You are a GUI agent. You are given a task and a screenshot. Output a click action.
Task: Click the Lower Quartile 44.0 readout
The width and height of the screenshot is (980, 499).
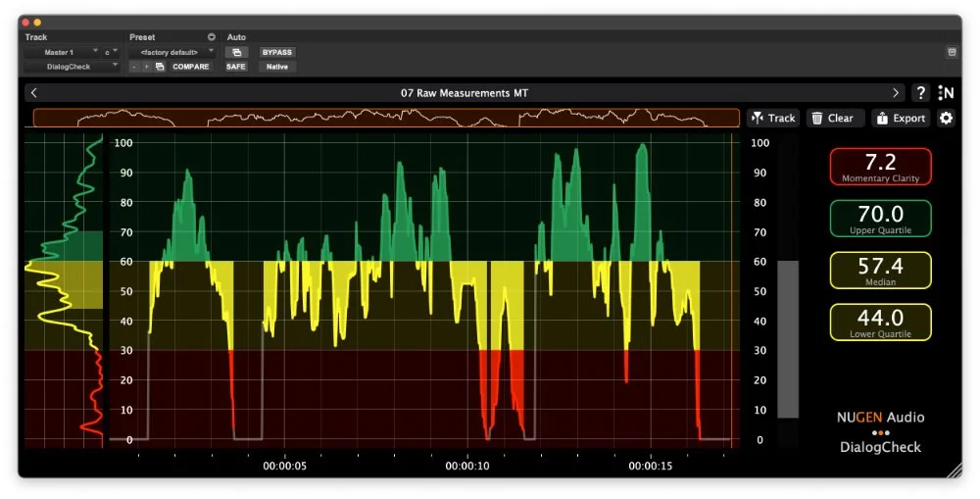(x=881, y=323)
